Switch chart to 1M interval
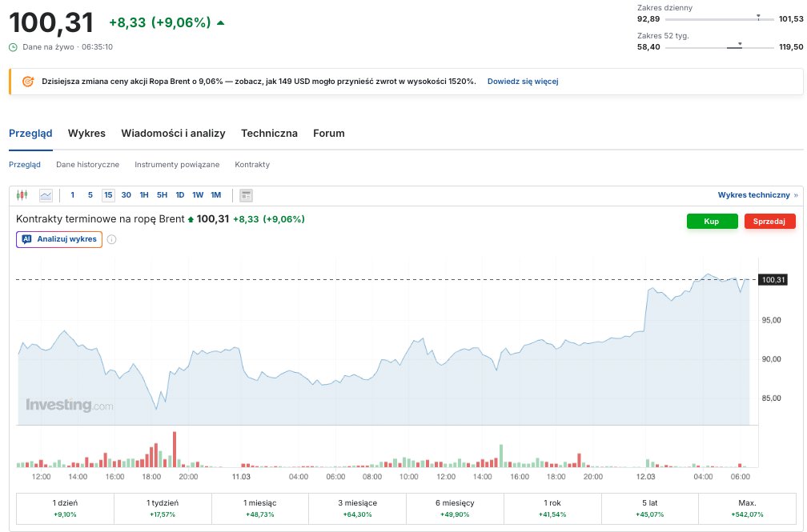This screenshot has height=532, width=807. tap(215, 195)
